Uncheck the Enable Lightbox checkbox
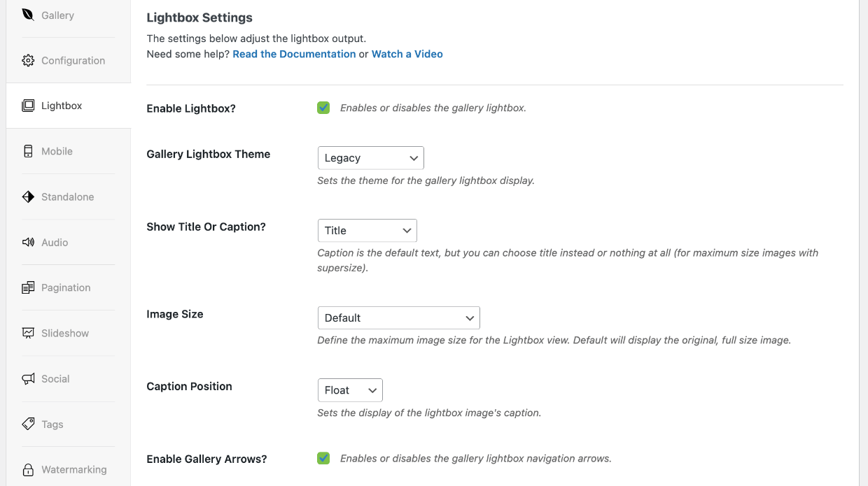This screenshot has height=486, width=868. [323, 108]
